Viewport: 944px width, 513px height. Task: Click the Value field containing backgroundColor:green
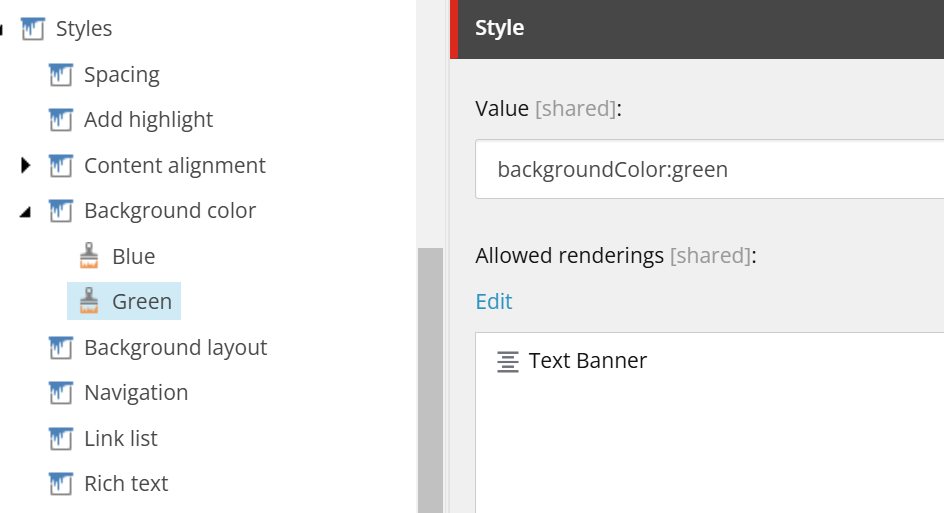point(700,170)
